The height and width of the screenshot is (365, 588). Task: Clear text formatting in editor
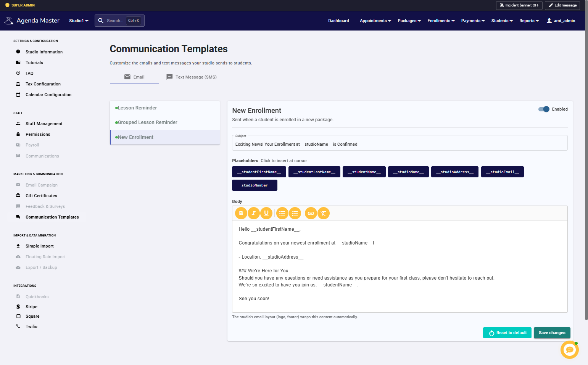pyautogui.click(x=324, y=213)
